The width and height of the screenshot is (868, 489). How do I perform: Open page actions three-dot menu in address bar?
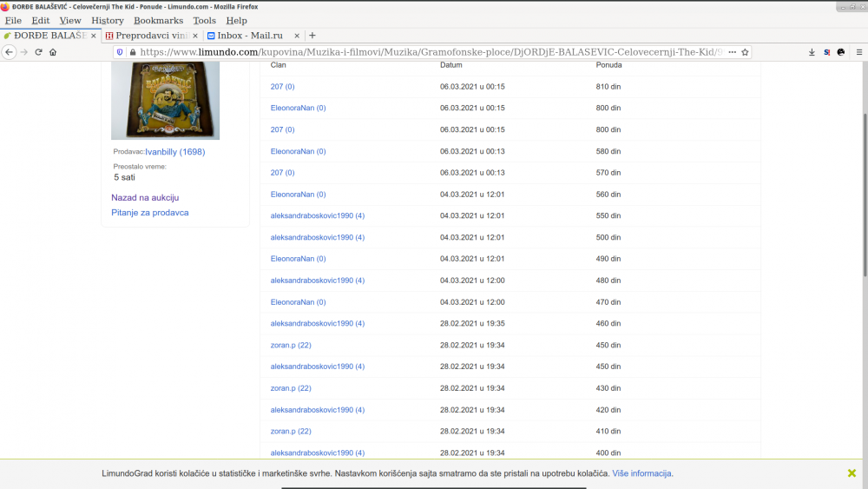point(732,52)
